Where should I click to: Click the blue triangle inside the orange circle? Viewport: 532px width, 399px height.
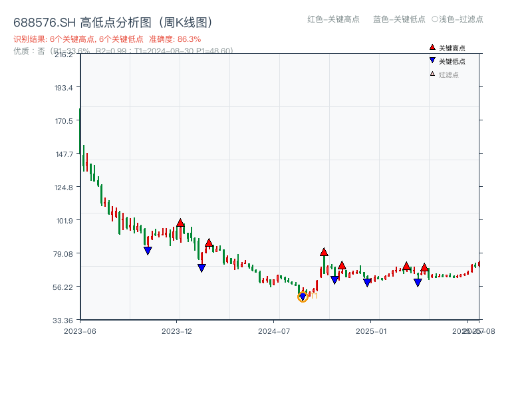(303, 297)
